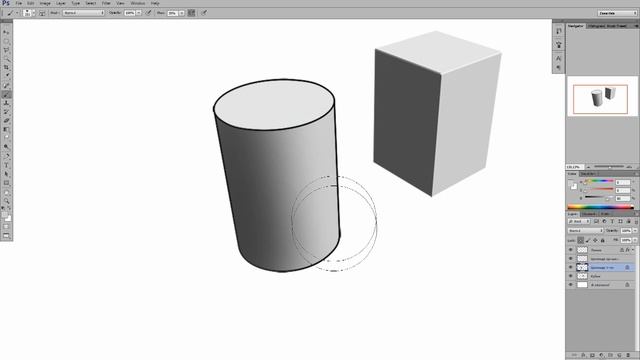
Task: Switch to the Channels tab
Action: (x=589, y=214)
